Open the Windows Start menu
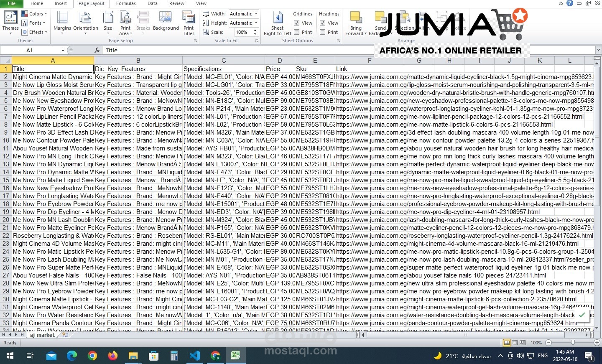Screen dimensions: 602x364 click(x=10, y=356)
